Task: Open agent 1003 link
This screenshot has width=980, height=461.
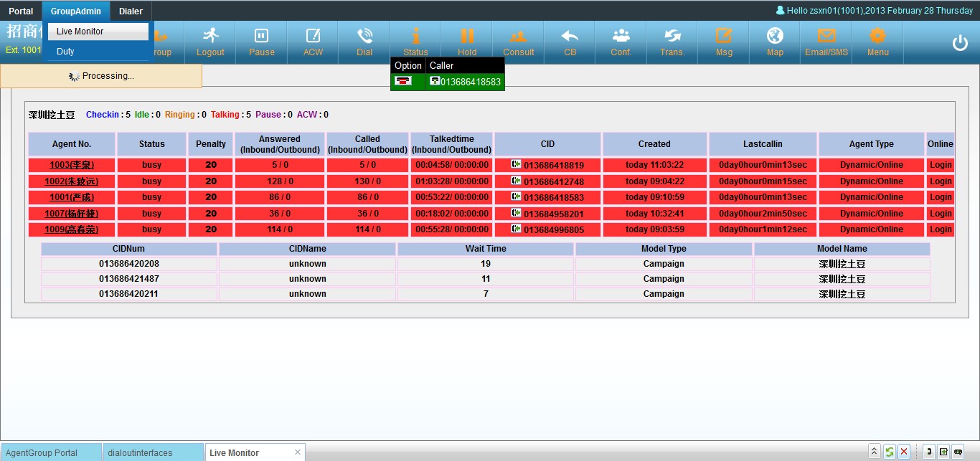Action: click(71, 165)
